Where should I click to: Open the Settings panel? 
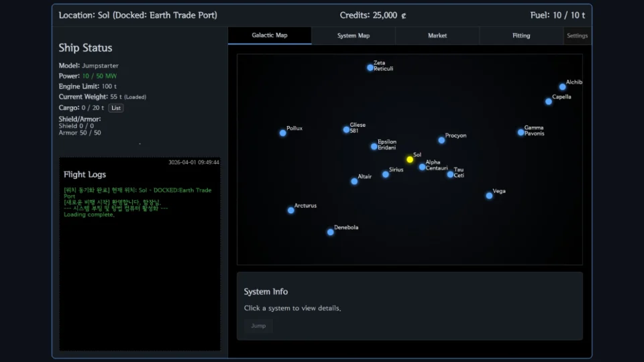click(x=577, y=36)
